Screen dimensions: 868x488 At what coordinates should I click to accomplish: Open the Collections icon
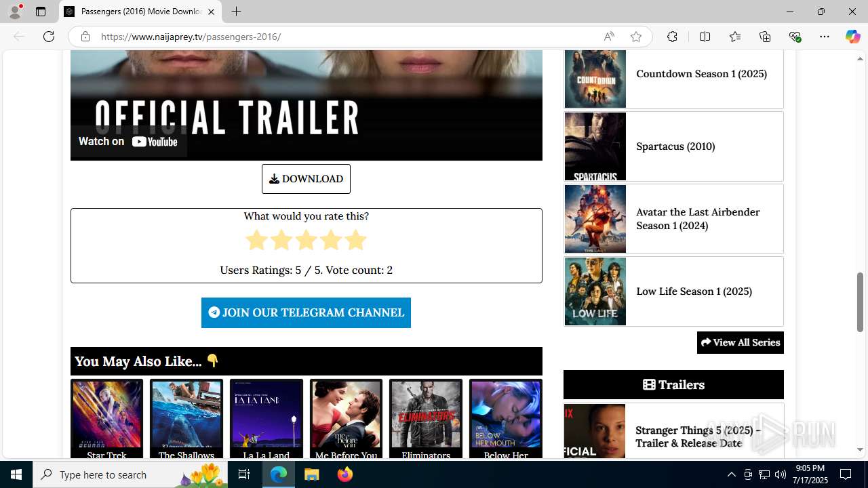tap(765, 37)
